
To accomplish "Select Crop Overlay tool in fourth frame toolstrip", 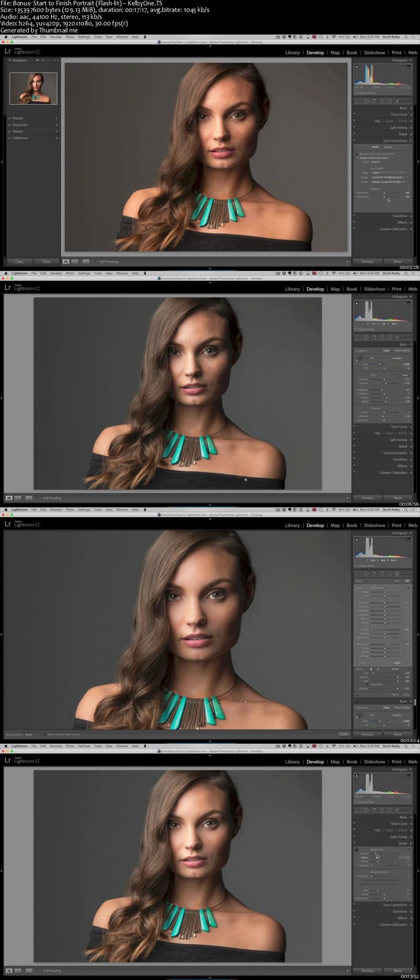I will pos(359,810).
